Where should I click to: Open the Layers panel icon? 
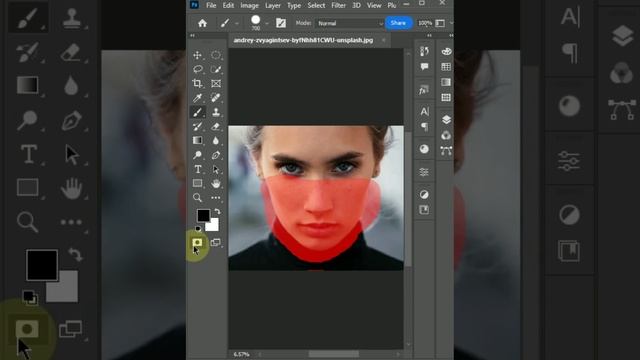(446, 120)
